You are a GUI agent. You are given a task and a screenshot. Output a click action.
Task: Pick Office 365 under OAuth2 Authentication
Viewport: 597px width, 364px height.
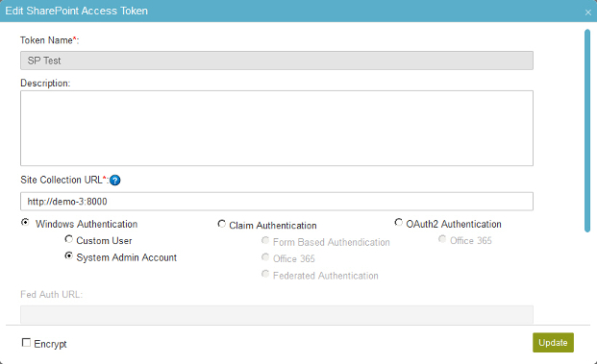point(442,239)
